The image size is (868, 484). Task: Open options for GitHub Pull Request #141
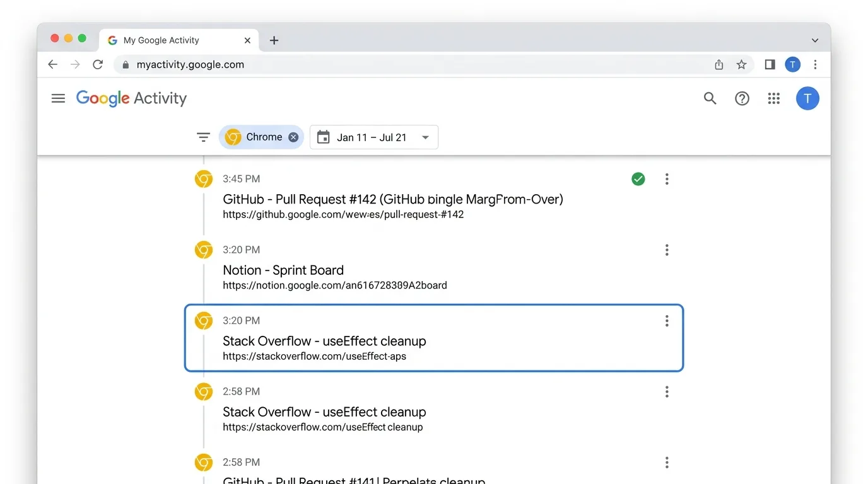point(667,463)
